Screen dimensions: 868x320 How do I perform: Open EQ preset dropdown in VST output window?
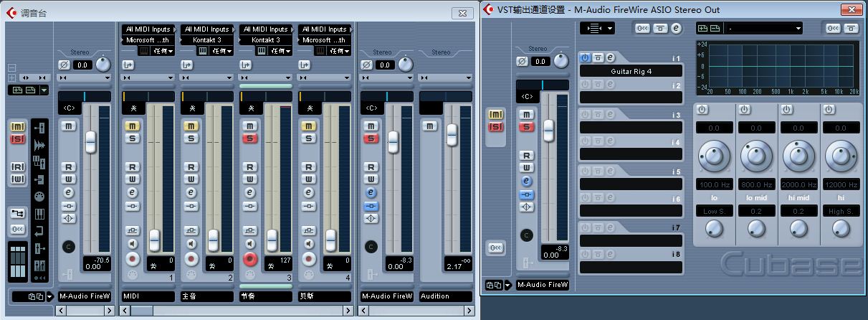point(763,28)
